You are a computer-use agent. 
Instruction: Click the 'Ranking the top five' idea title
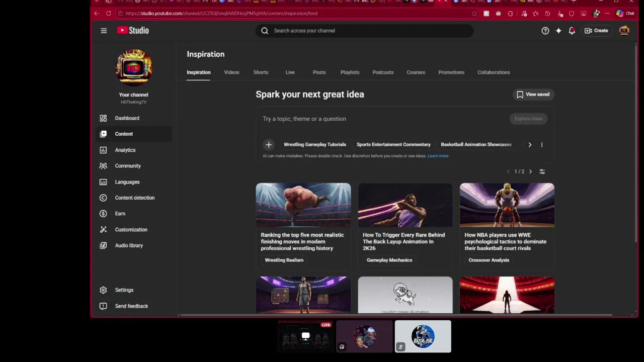pyautogui.click(x=302, y=242)
